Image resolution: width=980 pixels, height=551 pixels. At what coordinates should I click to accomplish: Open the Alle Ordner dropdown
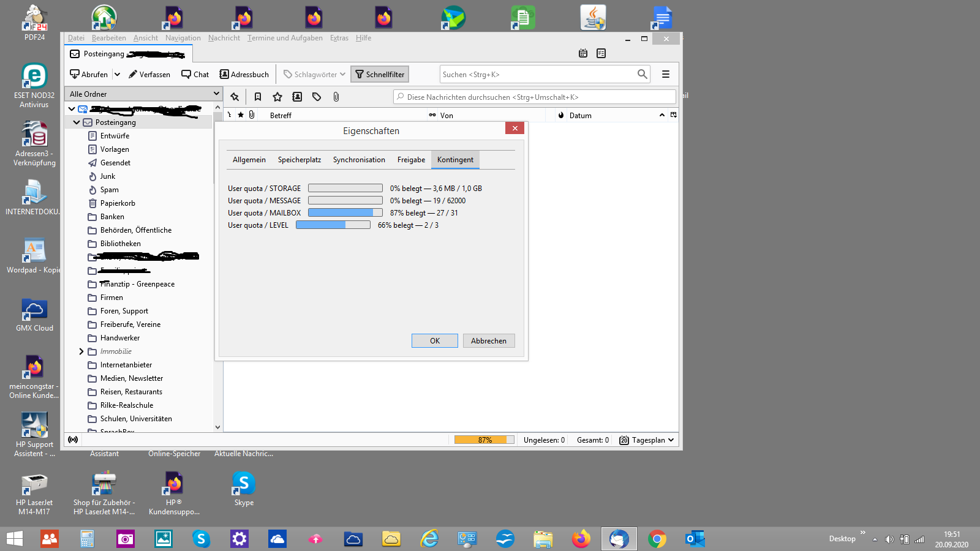145,94
